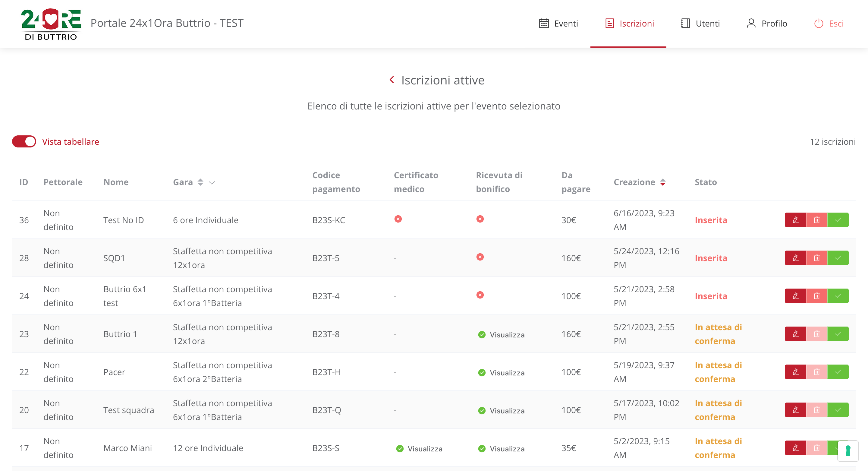Screen dimensions: 868x471
Task: Click green confirm checkmark for Buttrio 1 row
Action: (838, 334)
